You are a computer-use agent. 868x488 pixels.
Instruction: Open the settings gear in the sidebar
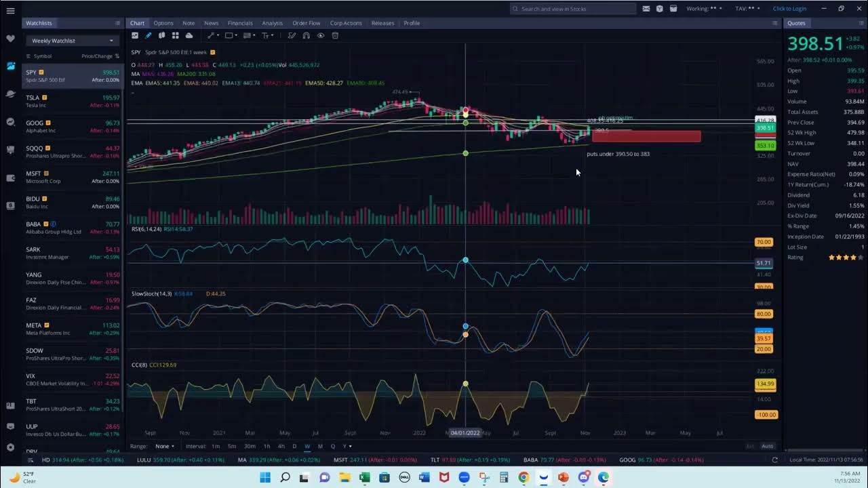coord(10,447)
